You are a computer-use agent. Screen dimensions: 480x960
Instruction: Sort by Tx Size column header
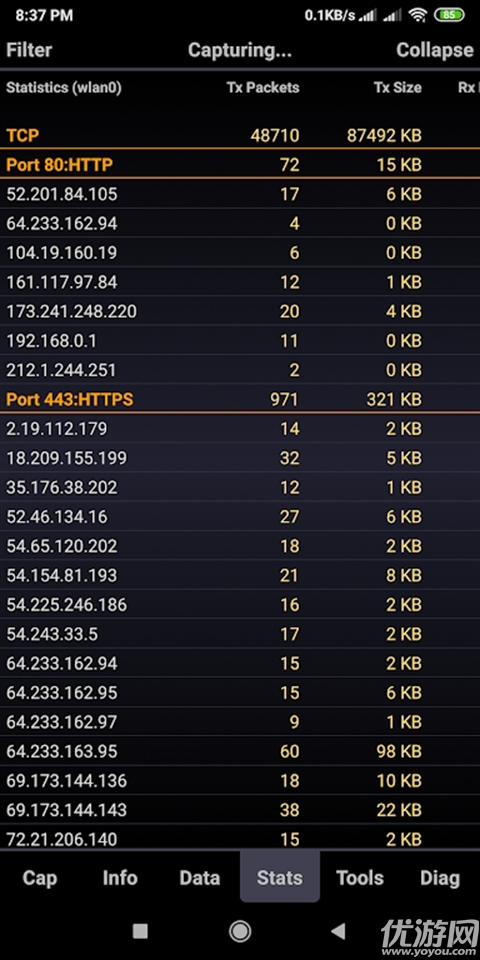pyautogui.click(x=398, y=88)
